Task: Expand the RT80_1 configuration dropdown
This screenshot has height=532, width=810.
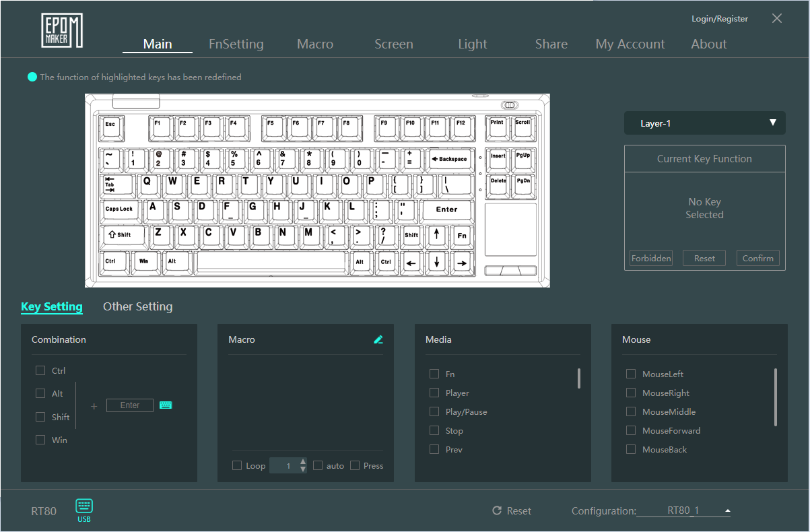Action: coord(727,511)
